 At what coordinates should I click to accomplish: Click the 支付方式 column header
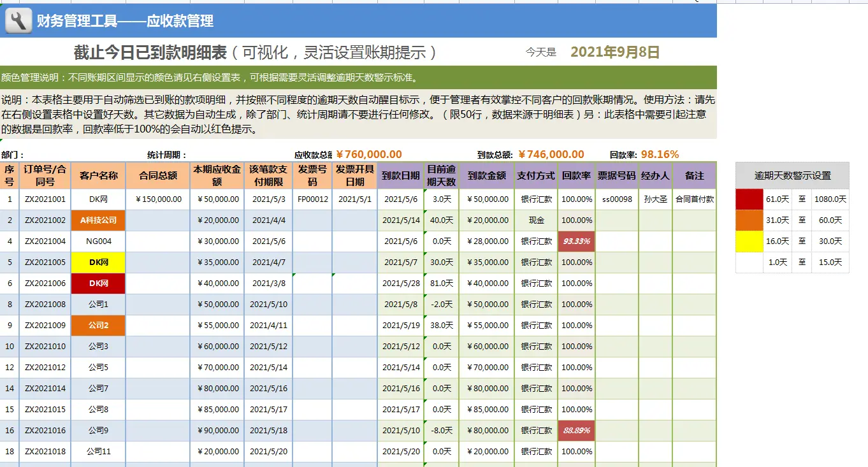click(536, 176)
